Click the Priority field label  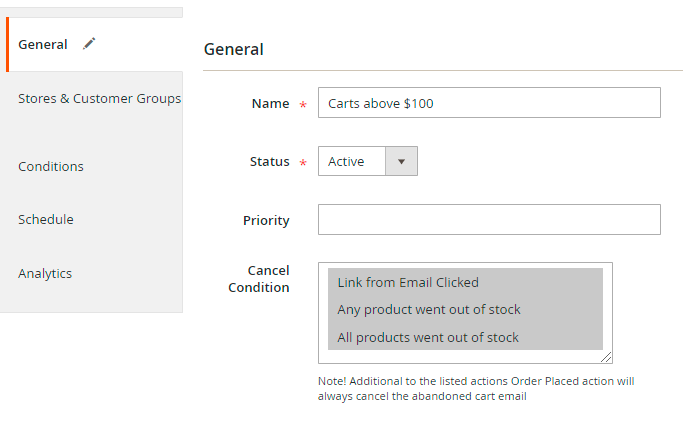click(x=266, y=220)
